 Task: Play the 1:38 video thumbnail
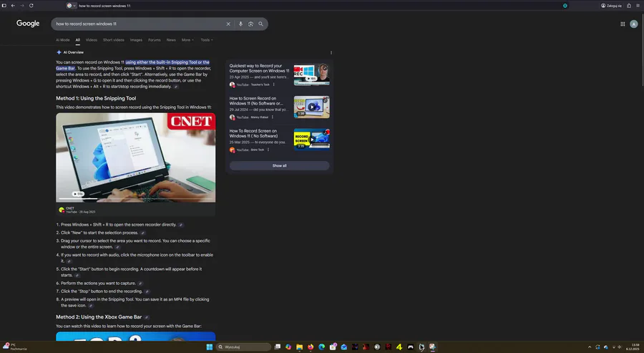coord(311,107)
